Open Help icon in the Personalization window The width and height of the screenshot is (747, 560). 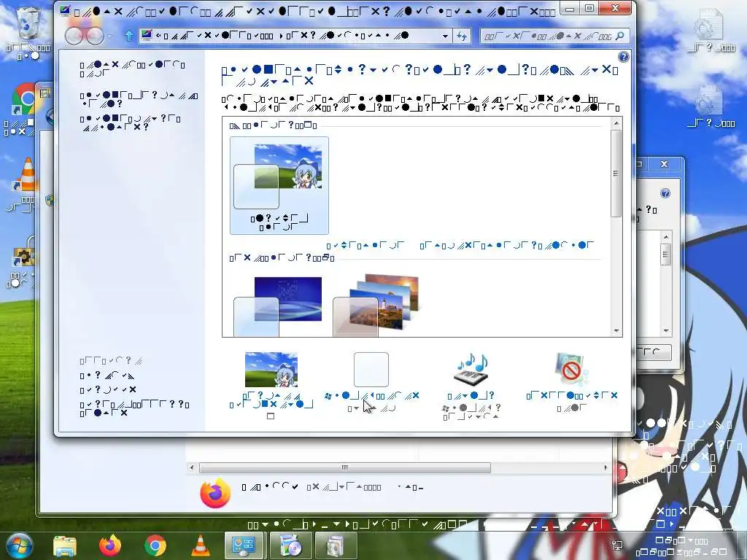click(x=623, y=57)
